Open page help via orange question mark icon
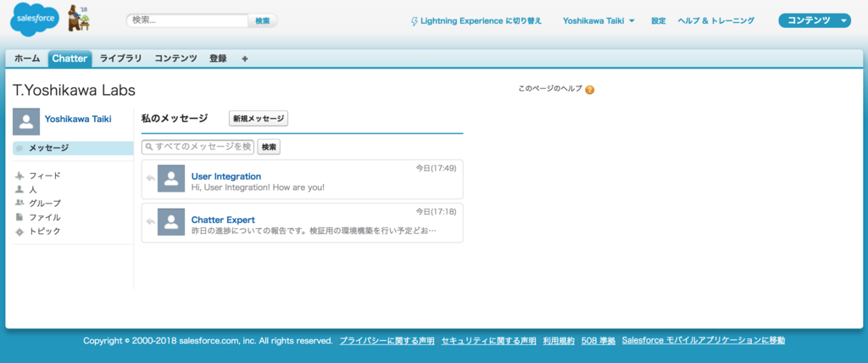 pyautogui.click(x=590, y=90)
